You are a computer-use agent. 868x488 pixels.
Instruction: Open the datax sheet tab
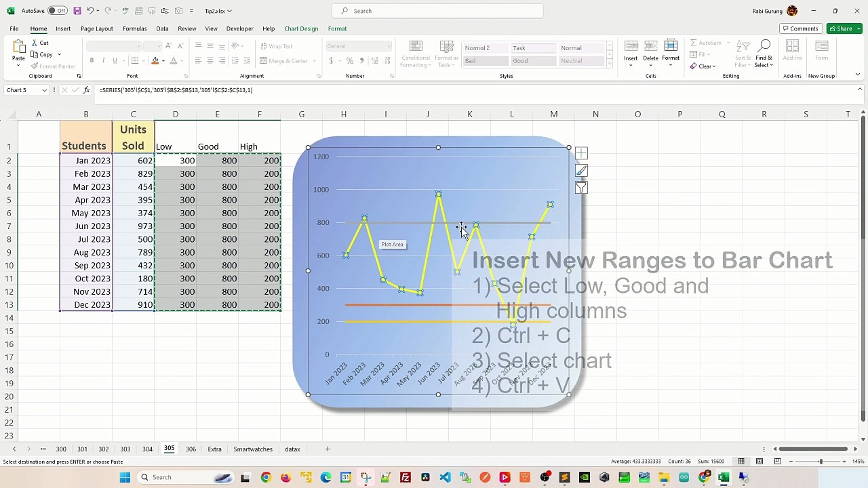[292, 449]
